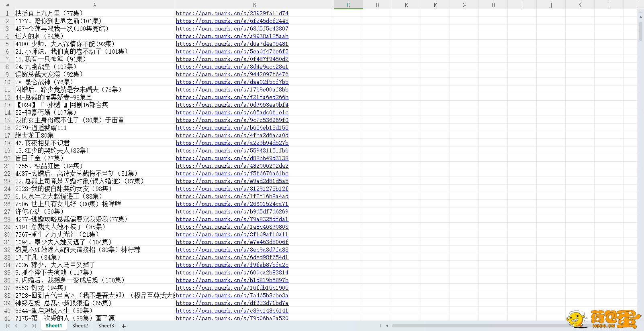Open link ending 9442097f6476
This screenshot has width=644, height=331.
pyautogui.click(x=232, y=74)
